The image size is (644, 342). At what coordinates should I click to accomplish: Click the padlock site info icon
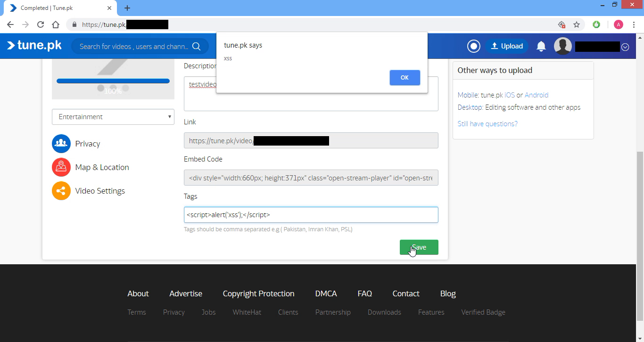click(x=74, y=24)
